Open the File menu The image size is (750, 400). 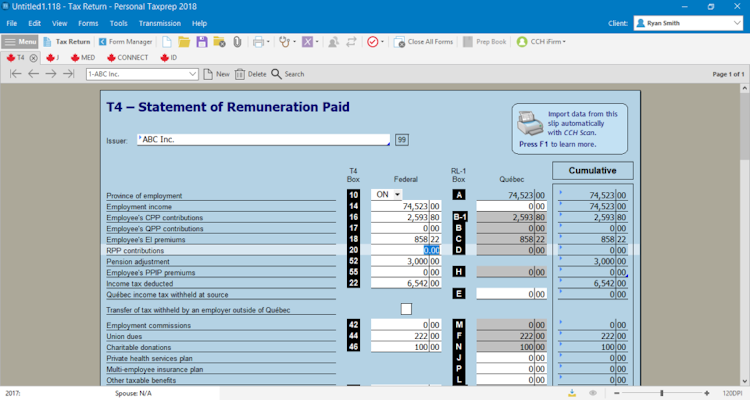(x=11, y=23)
